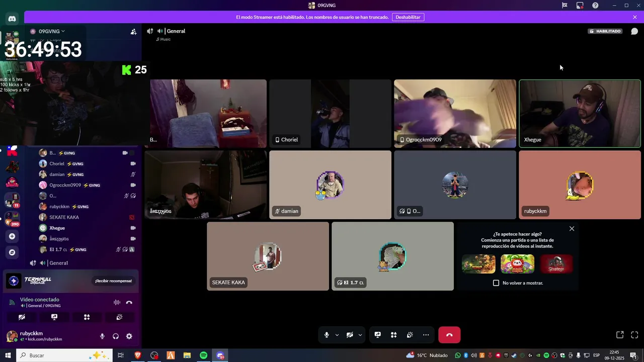Image resolution: width=644 pixels, height=362 pixels.
Task: Focus the Choriel video tile
Action: (x=330, y=114)
